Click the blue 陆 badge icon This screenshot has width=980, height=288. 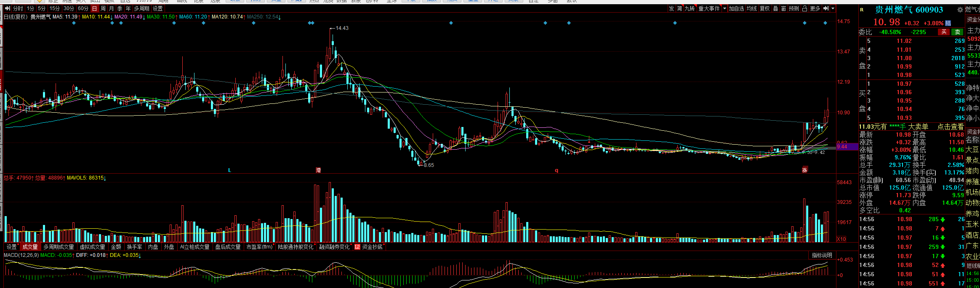click(x=948, y=23)
